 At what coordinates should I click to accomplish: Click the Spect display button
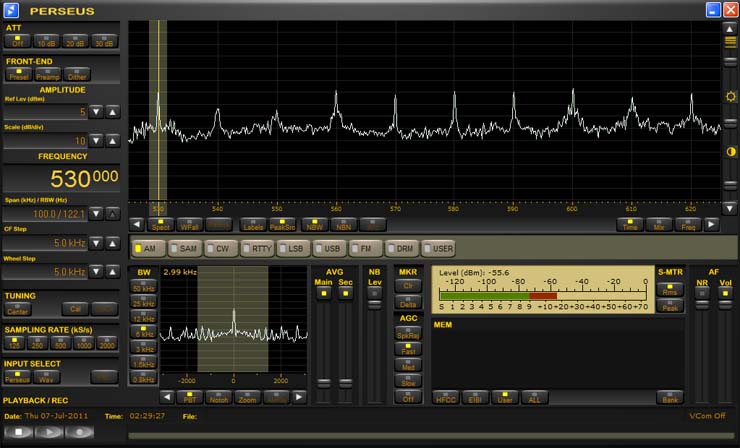coord(160,225)
